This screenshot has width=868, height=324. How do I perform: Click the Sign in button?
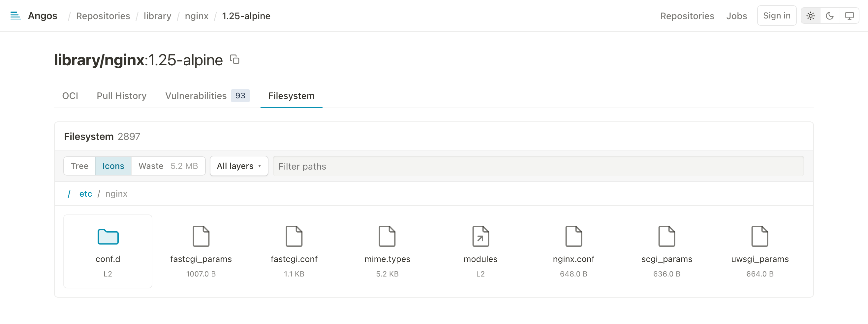pos(777,16)
